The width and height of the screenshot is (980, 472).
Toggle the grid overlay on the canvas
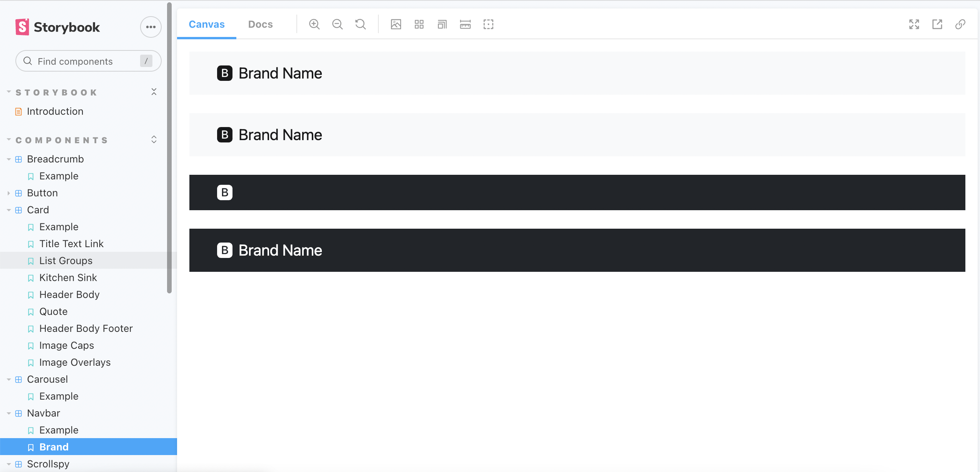tap(419, 24)
